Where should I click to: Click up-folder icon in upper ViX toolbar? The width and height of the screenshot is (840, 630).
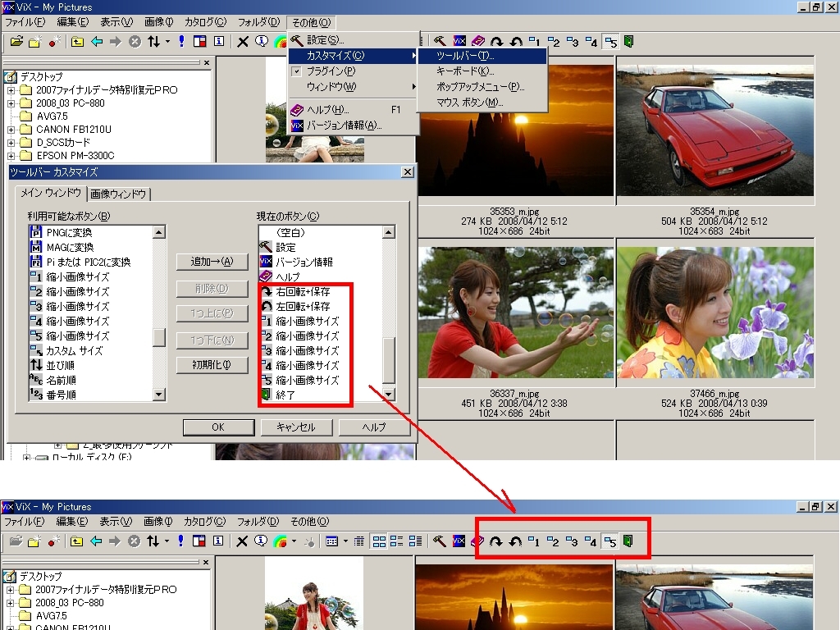pyautogui.click(x=77, y=42)
